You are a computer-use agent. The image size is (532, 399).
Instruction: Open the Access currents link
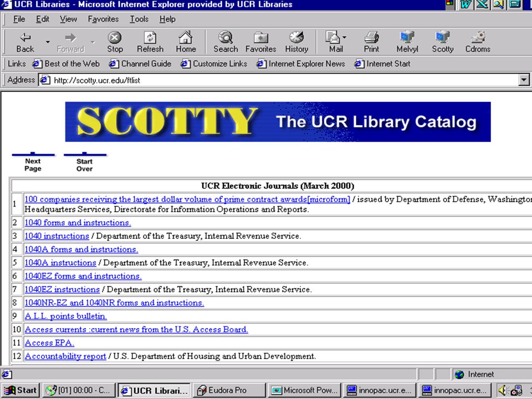136,329
